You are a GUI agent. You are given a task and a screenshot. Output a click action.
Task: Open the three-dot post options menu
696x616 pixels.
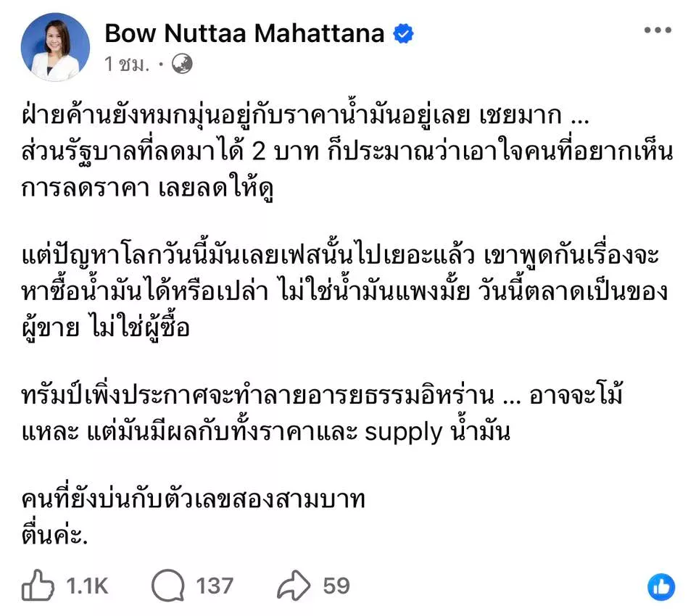click(658, 31)
